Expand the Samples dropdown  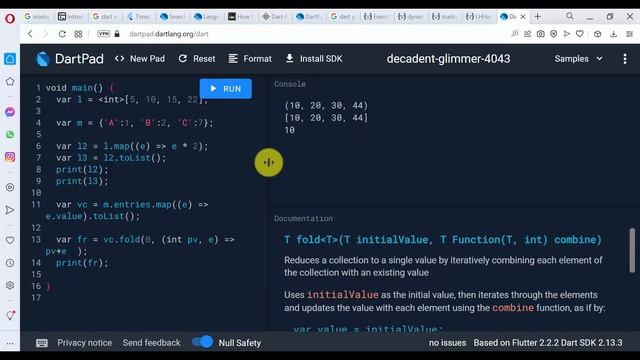578,59
